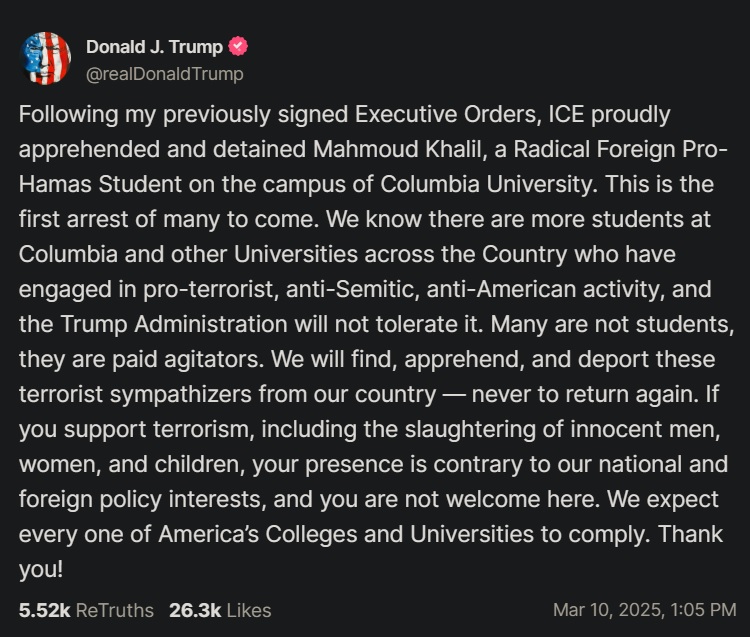
Task: Click the pink verified badge
Action: pyautogui.click(x=238, y=46)
